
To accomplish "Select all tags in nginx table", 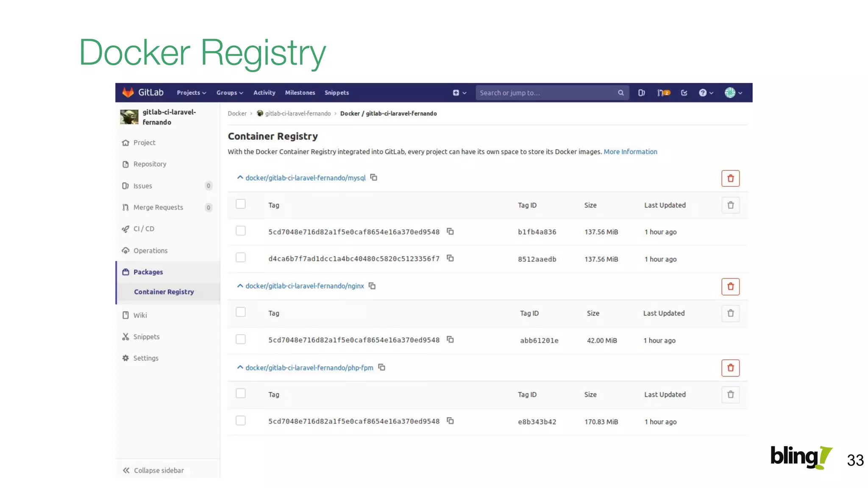I will [x=241, y=312].
